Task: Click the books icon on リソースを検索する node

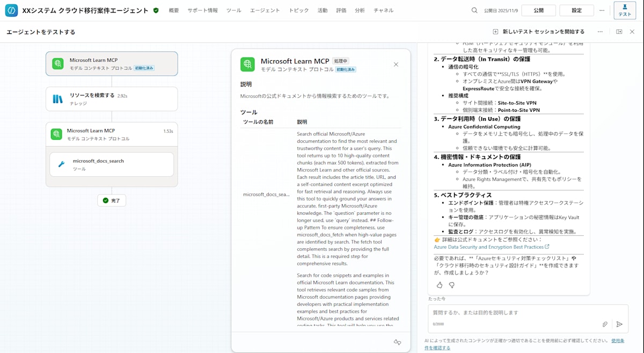Action: [57, 99]
